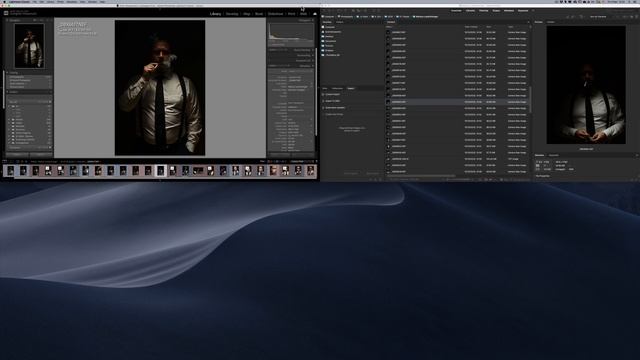
Task: Open the Filter panel tab in Bridge
Action: [325, 88]
